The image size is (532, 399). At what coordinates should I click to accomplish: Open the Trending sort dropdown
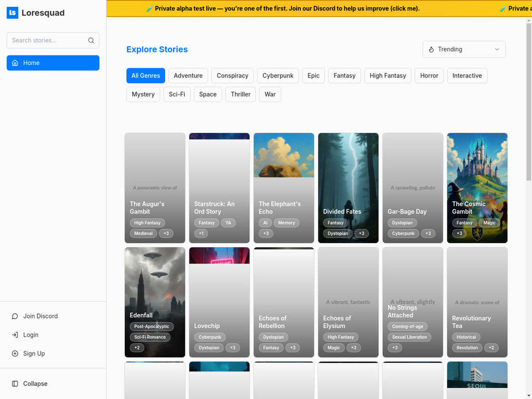(463, 49)
